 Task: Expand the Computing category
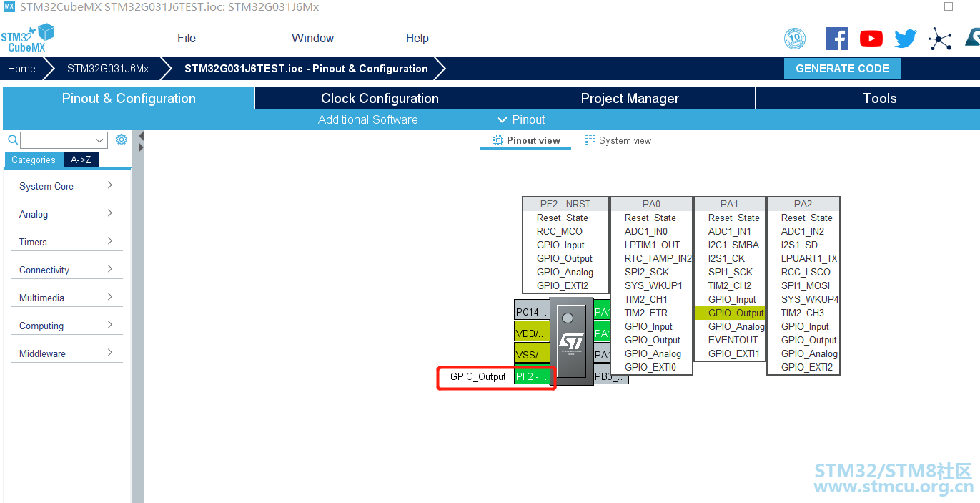pyautogui.click(x=67, y=326)
